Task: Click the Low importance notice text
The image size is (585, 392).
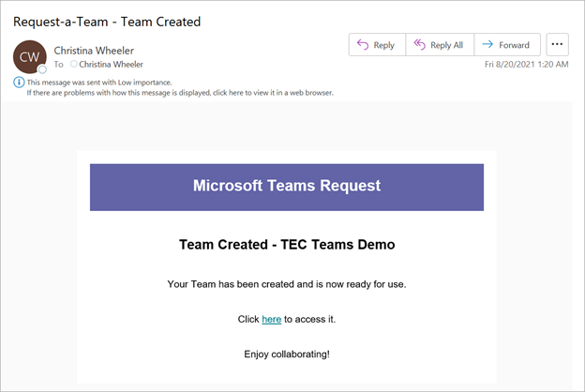Action: coord(98,83)
